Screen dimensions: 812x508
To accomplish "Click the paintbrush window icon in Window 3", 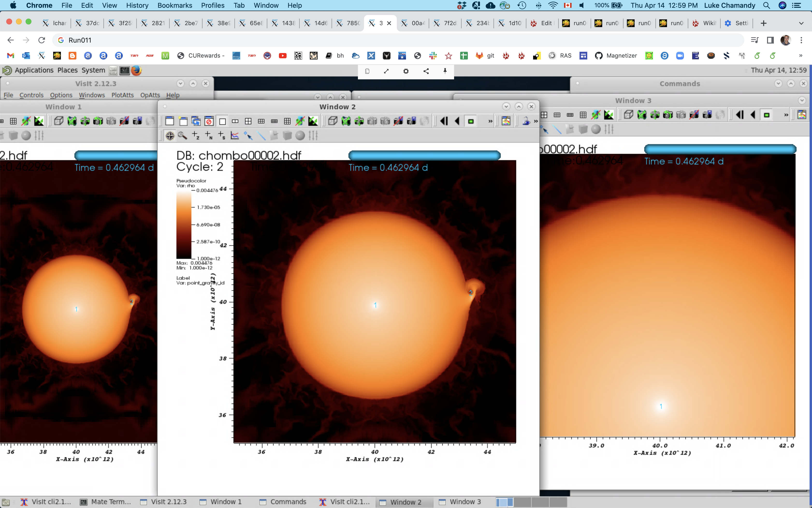I will (802, 115).
